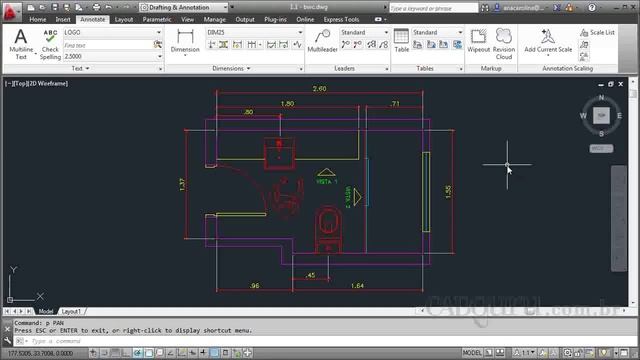Screen dimensions: 640x360
Task: Click the Adjust Space dimension icon
Action: pos(224,44)
